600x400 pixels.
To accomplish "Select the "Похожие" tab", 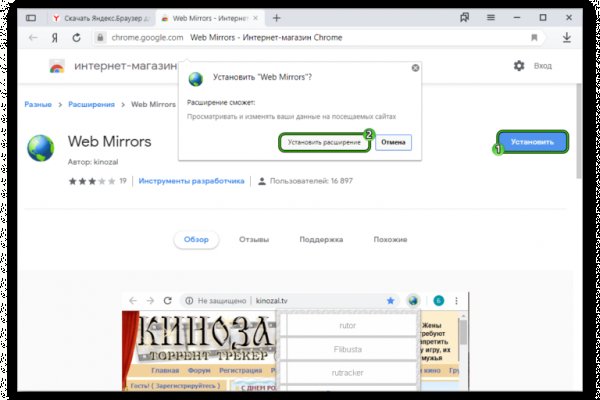I will [390, 240].
